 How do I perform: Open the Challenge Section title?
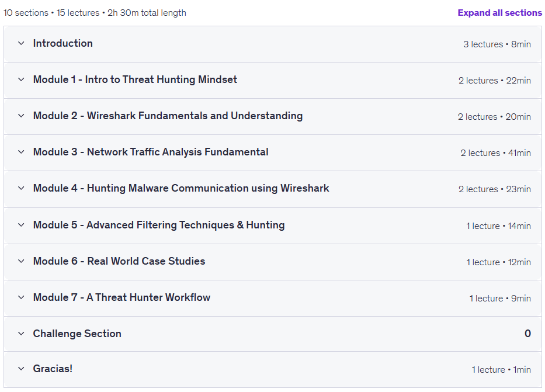pos(77,334)
